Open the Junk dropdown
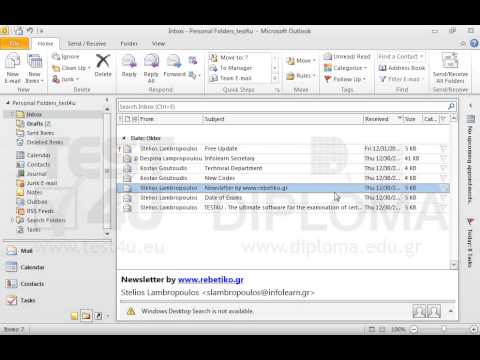This screenshot has height=360, width=480. tap(66, 79)
